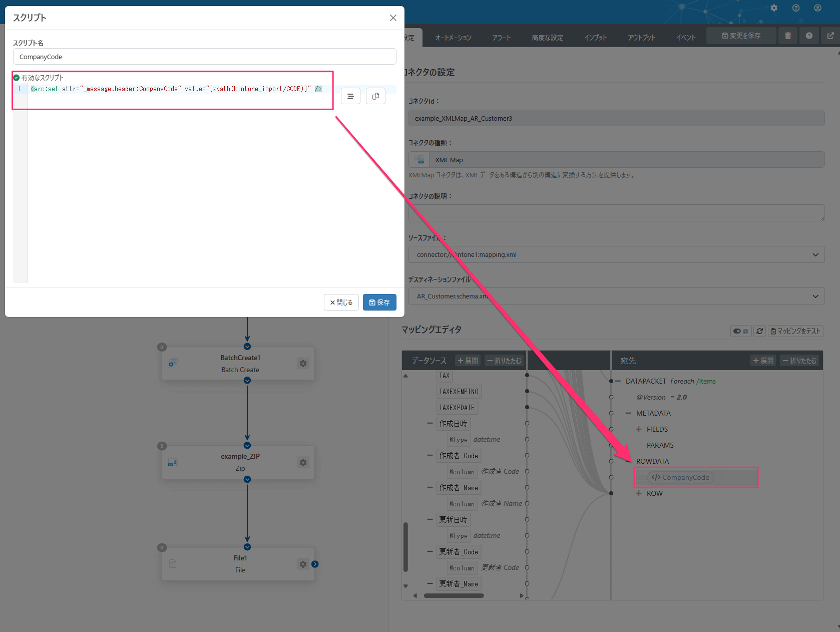Expand all destination nodes
Image resolution: width=840 pixels, height=632 pixels.
tap(763, 361)
